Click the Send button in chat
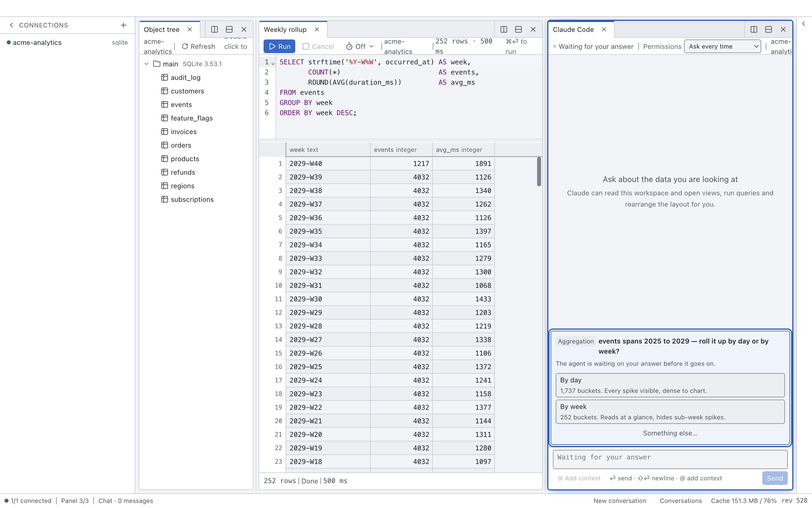The image size is (812, 508). pyautogui.click(x=775, y=478)
